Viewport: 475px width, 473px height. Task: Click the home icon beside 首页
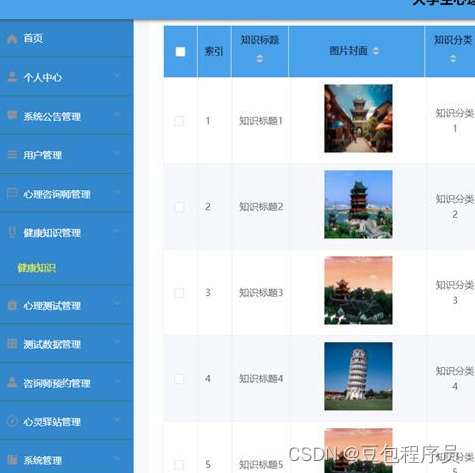12,39
